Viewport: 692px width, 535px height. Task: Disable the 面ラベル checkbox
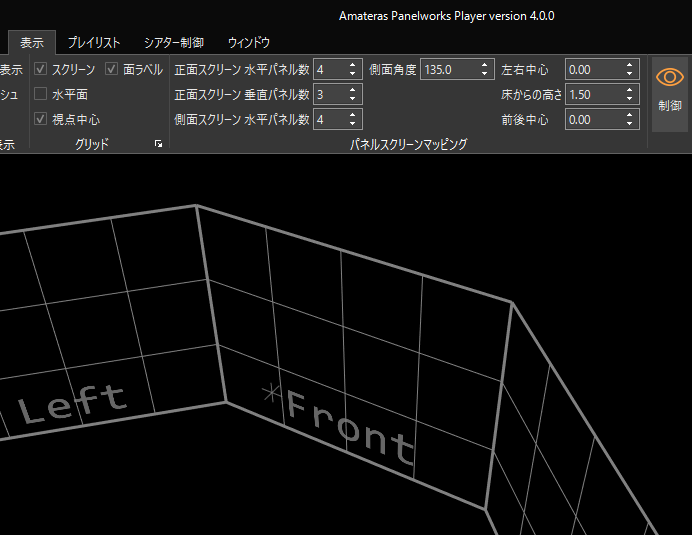pyautogui.click(x=111, y=70)
